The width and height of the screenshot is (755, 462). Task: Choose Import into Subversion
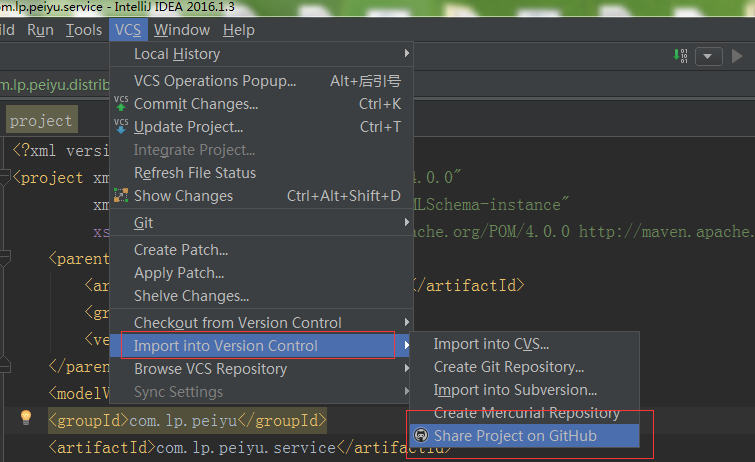pos(515,390)
